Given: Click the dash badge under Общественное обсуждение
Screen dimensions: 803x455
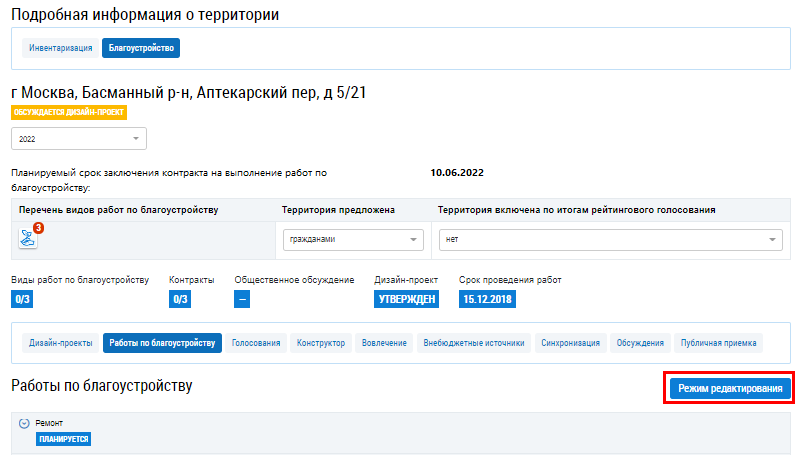Looking at the screenshot, I should [x=242, y=299].
